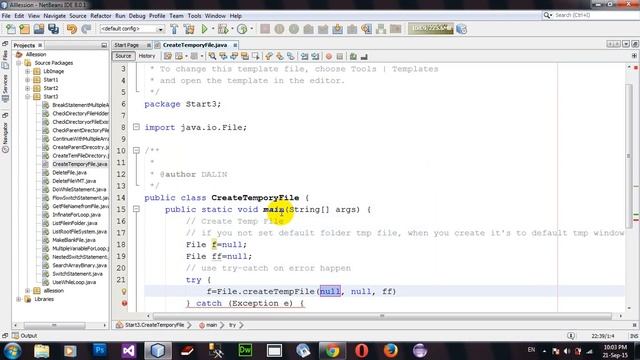Click the memory usage garbage collection bar
Screen dimensions: 640x360
431,29
